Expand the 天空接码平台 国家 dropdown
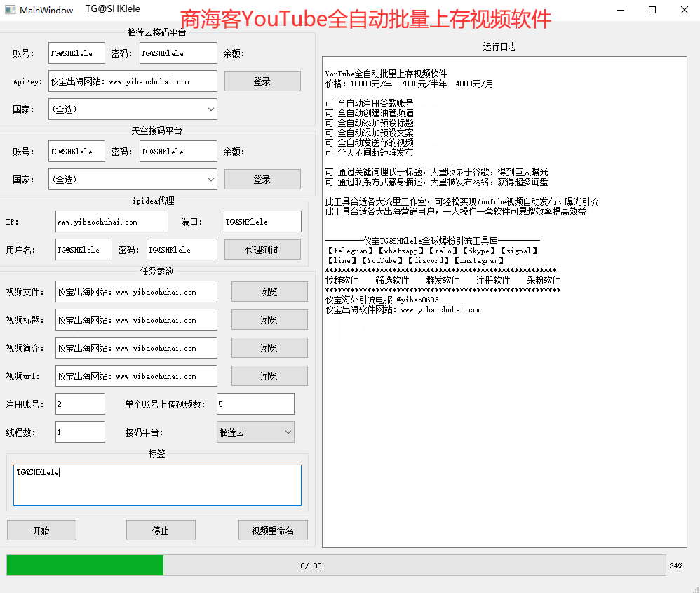 [x=133, y=180]
